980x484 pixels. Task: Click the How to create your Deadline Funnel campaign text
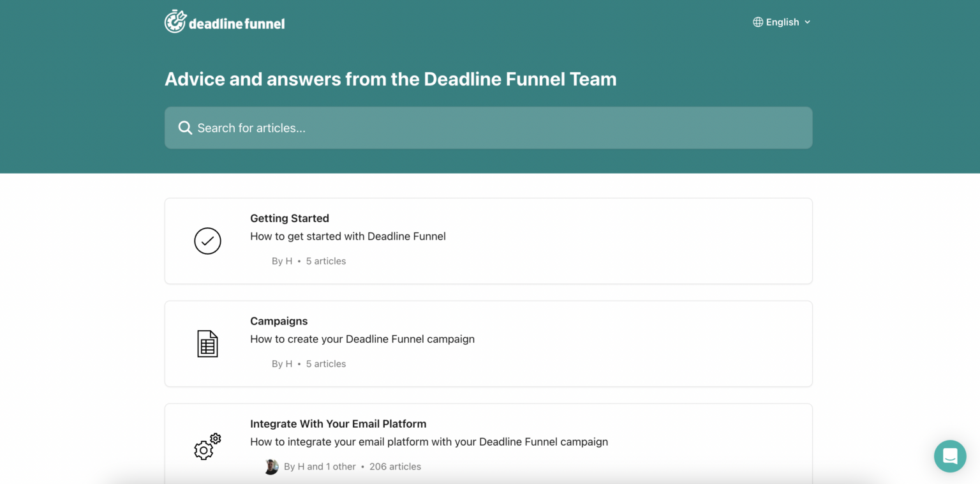click(x=362, y=339)
